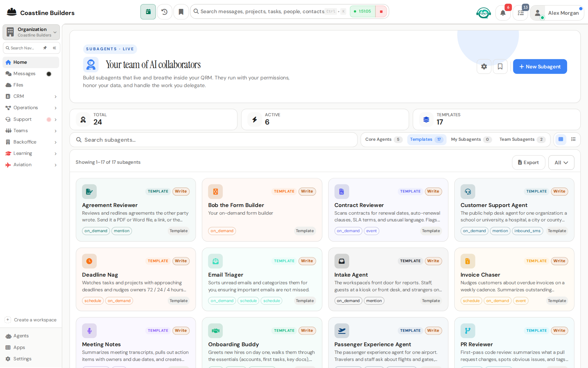Switch to list view

click(573, 139)
